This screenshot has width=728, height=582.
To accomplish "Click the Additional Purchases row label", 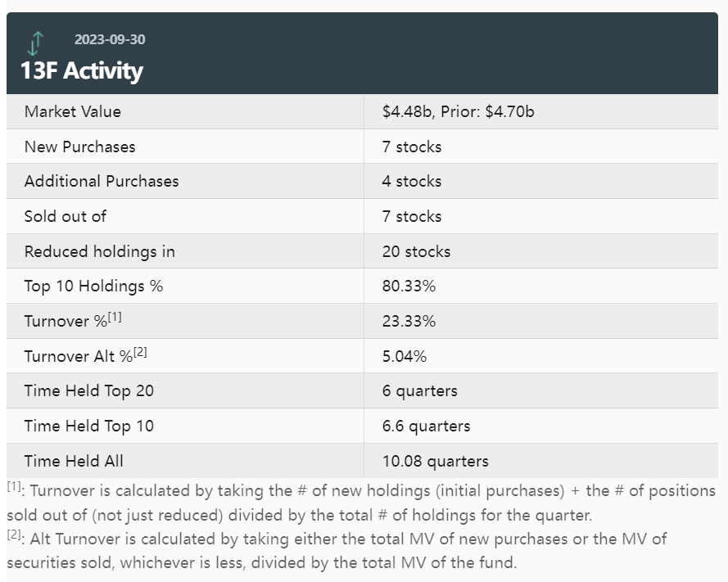I will (102, 181).
